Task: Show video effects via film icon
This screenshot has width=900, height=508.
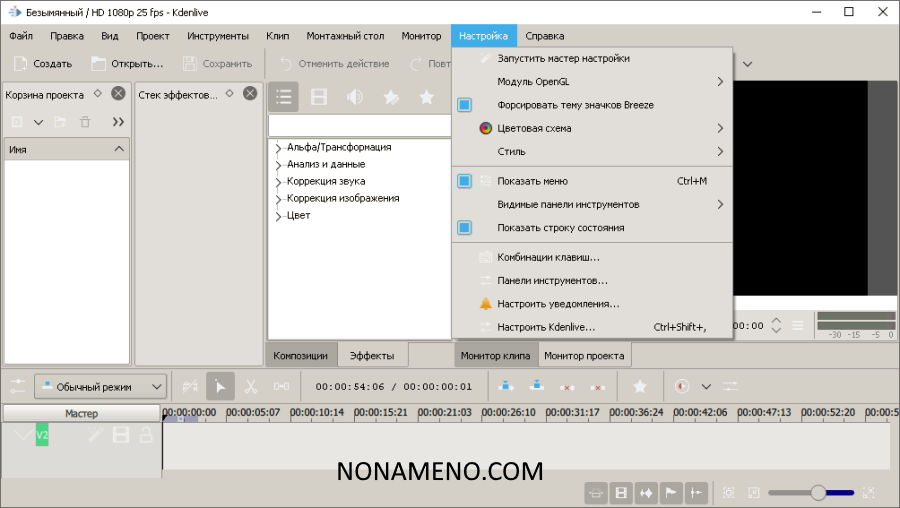Action: click(319, 97)
